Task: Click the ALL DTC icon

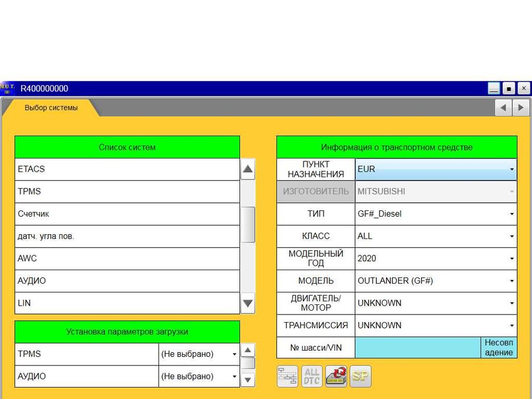Action: tap(311, 376)
